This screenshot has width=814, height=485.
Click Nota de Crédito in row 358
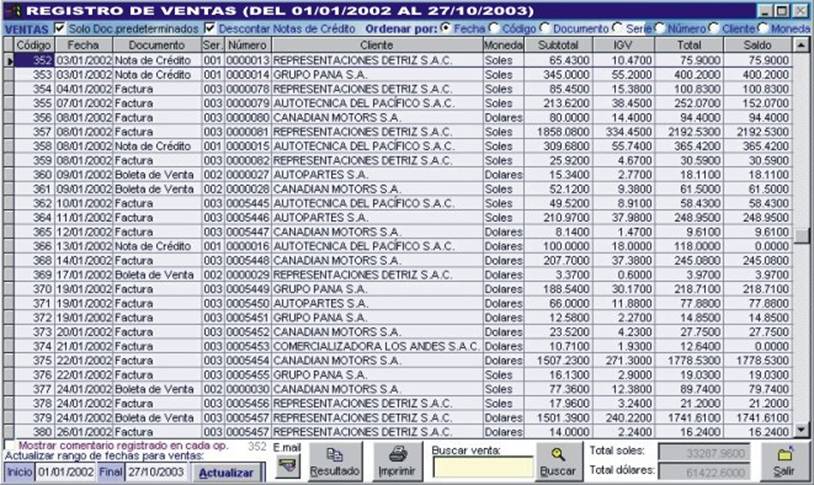[153, 146]
